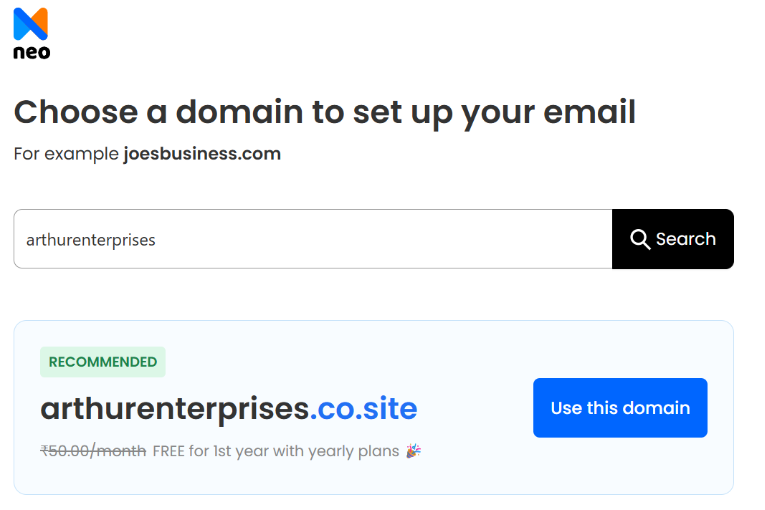Viewport: 765px width, 510px height.
Task: Click the blue ".co.site" domain extension
Action: [363, 408]
